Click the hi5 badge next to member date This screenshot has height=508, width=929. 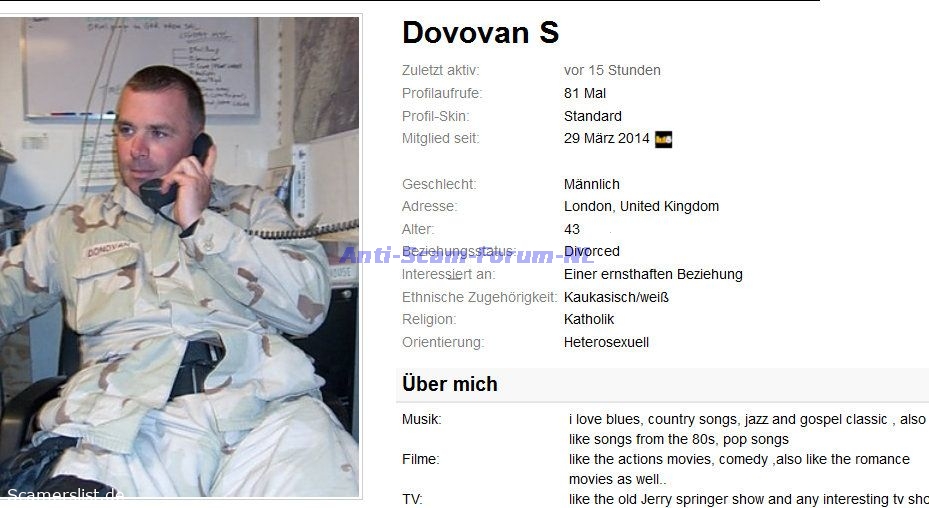(664, 139)
